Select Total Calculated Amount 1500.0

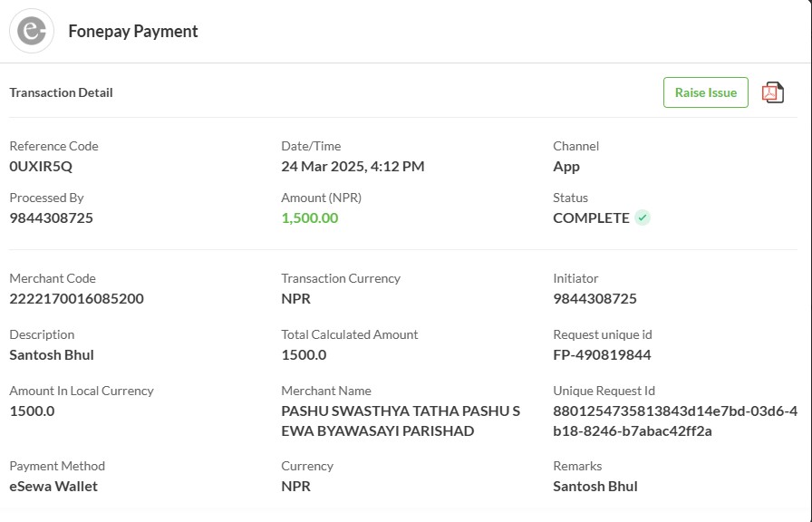tap(304, 355)
